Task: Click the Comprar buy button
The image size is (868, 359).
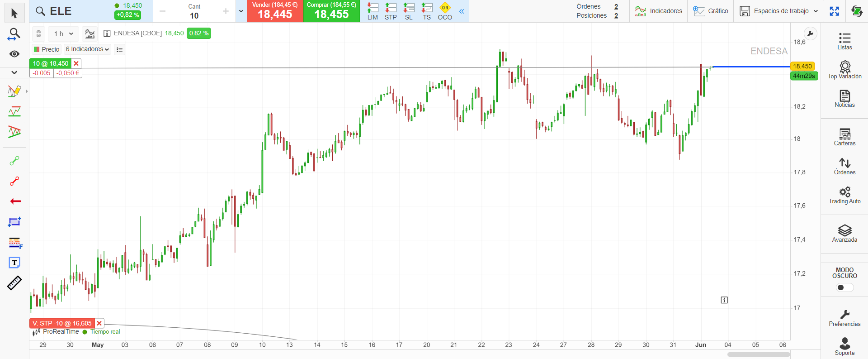Action: [331, 11]
